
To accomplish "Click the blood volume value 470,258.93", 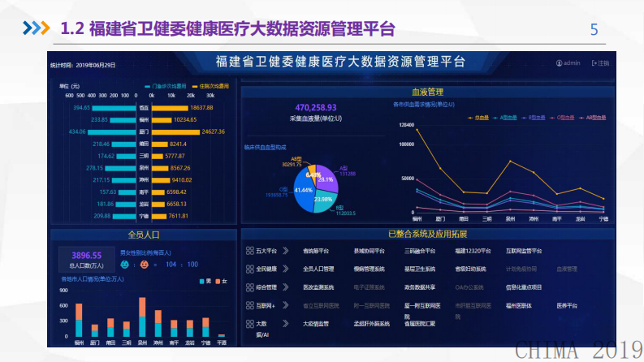I will [x=316, y=108].
